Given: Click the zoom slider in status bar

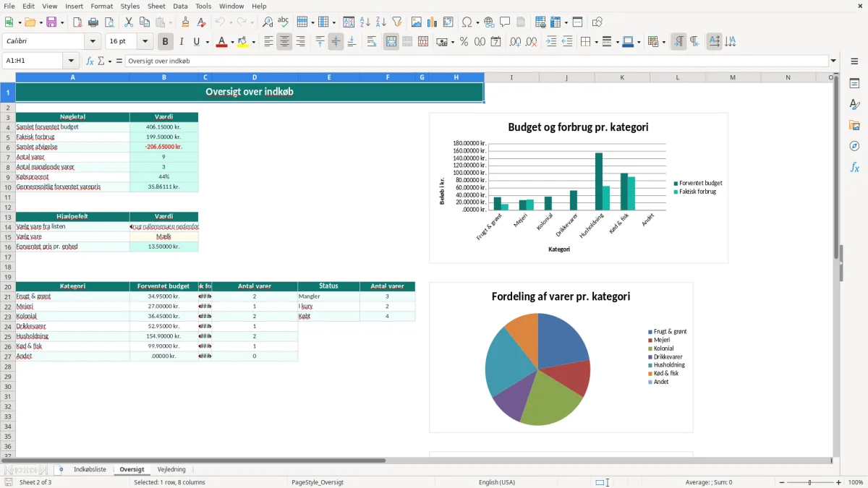Looking at the screenshot, I should tap(809, 482).
